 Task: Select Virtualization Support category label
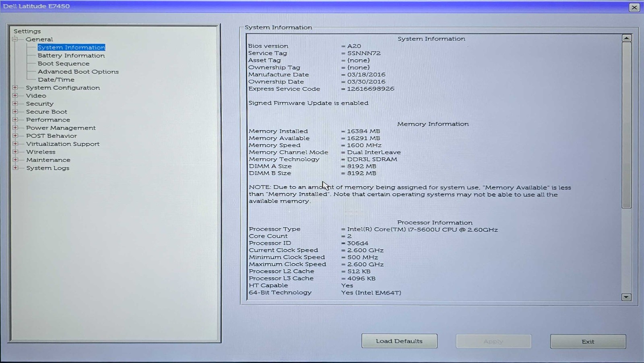[x=62, y=144]
